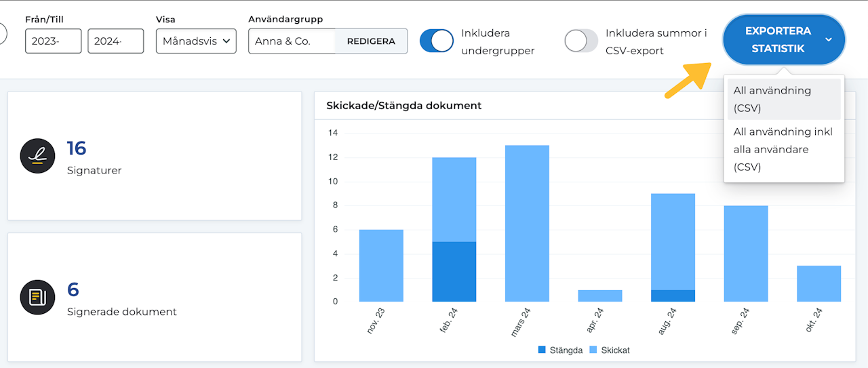Image resolution: width=868 pixels, height=368 pixels.
Task: Click the dark Stängda segment of feb. 24
Action: 454,271
